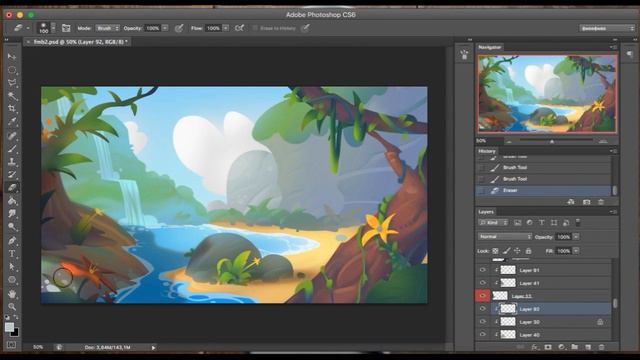Select the Brush tool in the toolbox
The width and height of the screenshot is (640, 360).
click(12, 149)
